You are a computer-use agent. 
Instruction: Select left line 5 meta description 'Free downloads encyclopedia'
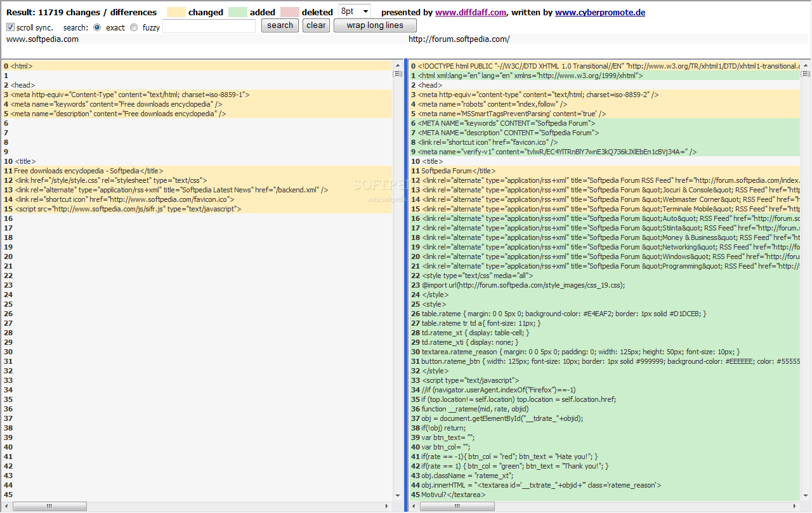[x=197, y=114]
